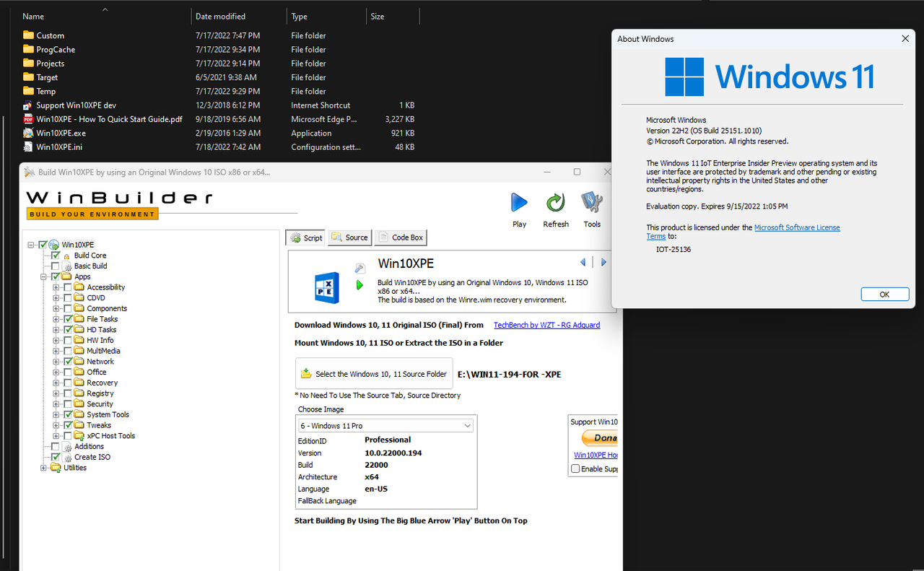924x571 pixels.
Task: Expand the HW Info tree node
Action: 56,341
